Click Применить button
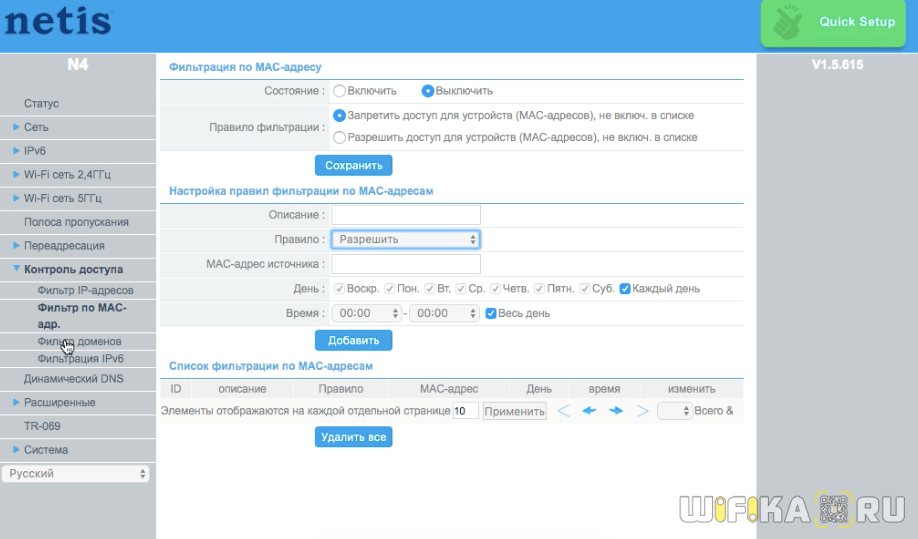The image size is (918, 539). 515,411
